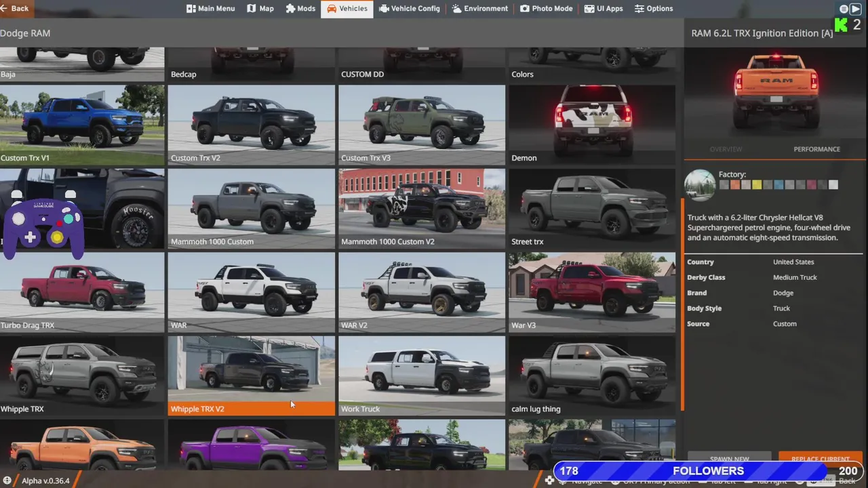Click the 'RAM 6.2L TRX Ignition Edition [A]' title
Viewport: 868px width, 488px height.
pos(762,33)
